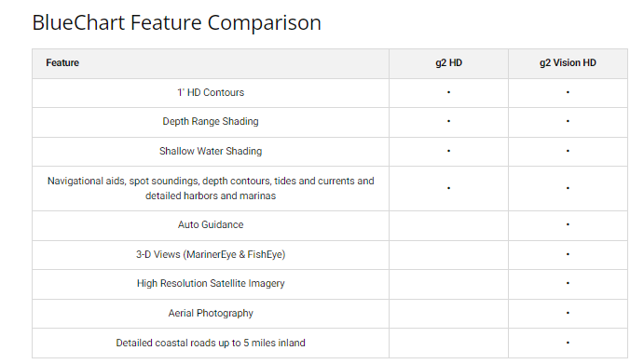Click g2 HD bullet for 1' HD Contours

coord(448,92)
